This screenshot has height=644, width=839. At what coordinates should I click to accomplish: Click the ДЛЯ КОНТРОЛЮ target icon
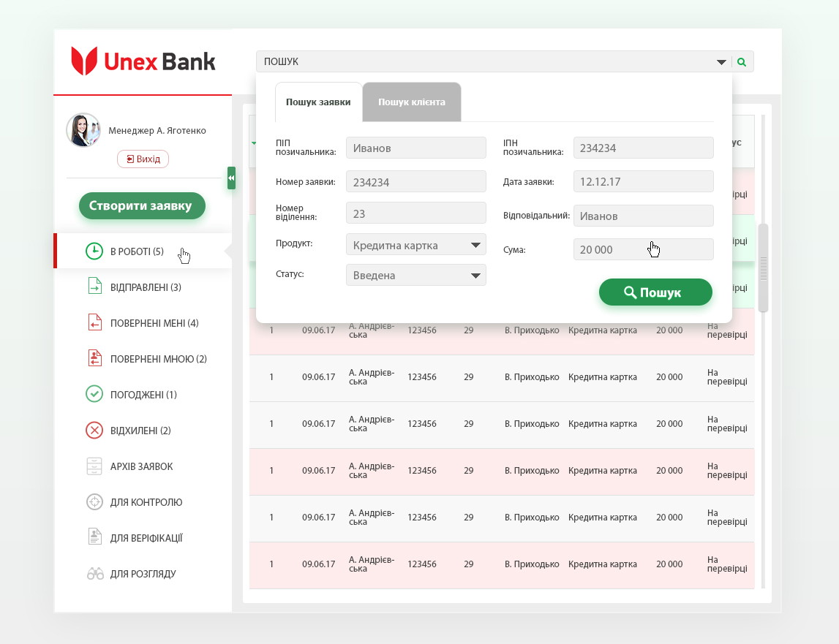coord(94,502)
